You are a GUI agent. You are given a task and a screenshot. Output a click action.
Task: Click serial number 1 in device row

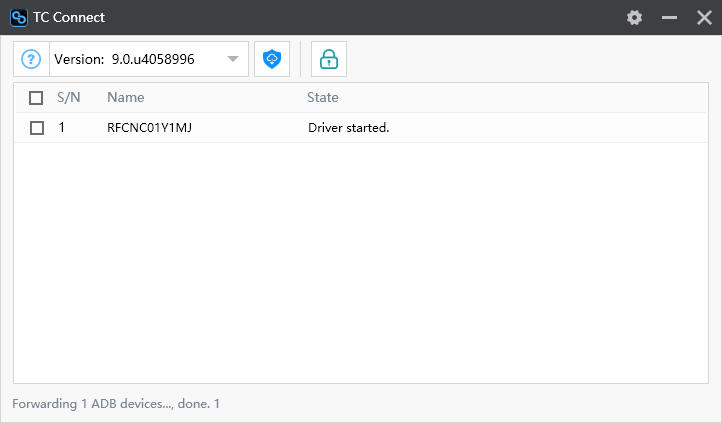coord(62,127)
